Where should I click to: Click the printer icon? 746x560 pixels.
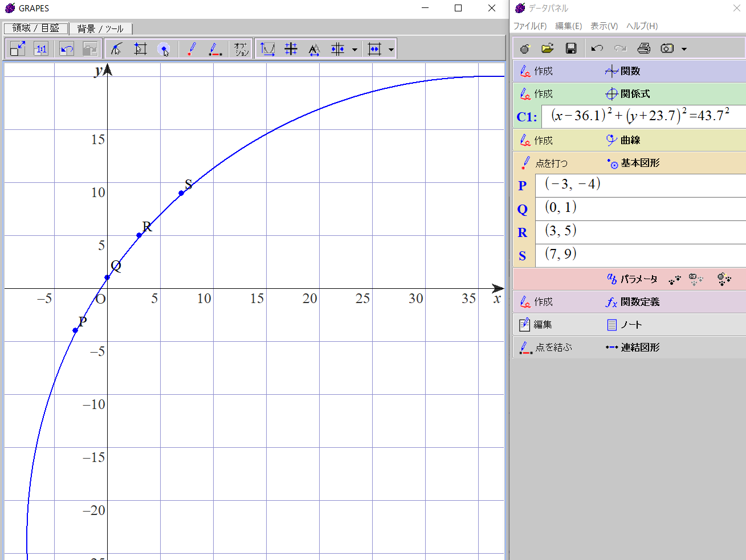tap(644, 48)
